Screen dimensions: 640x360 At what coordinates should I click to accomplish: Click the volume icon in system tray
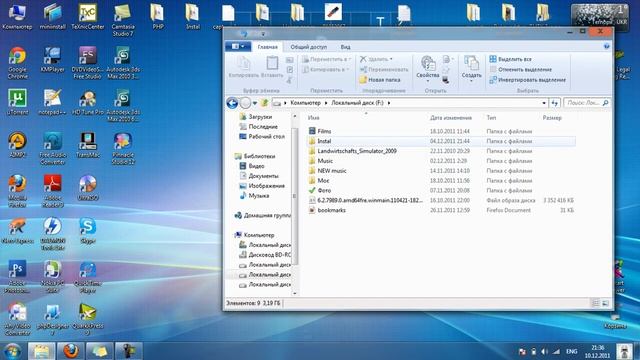click(544, 351)
